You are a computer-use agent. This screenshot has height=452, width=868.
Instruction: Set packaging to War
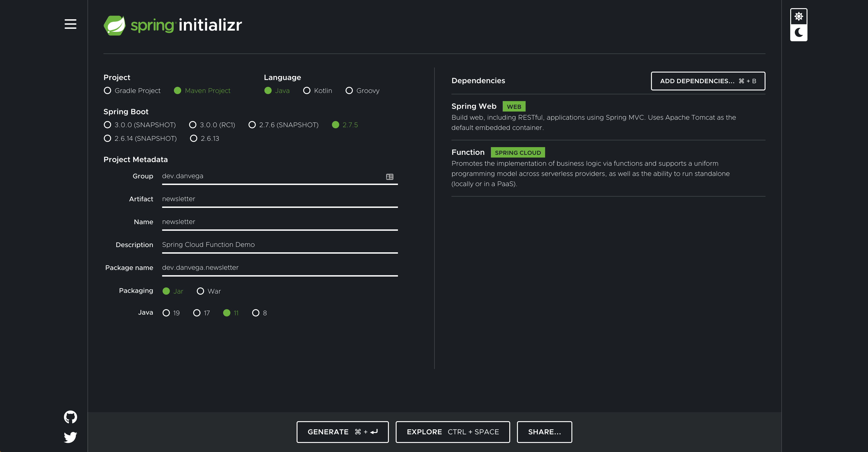click(200, 291)
